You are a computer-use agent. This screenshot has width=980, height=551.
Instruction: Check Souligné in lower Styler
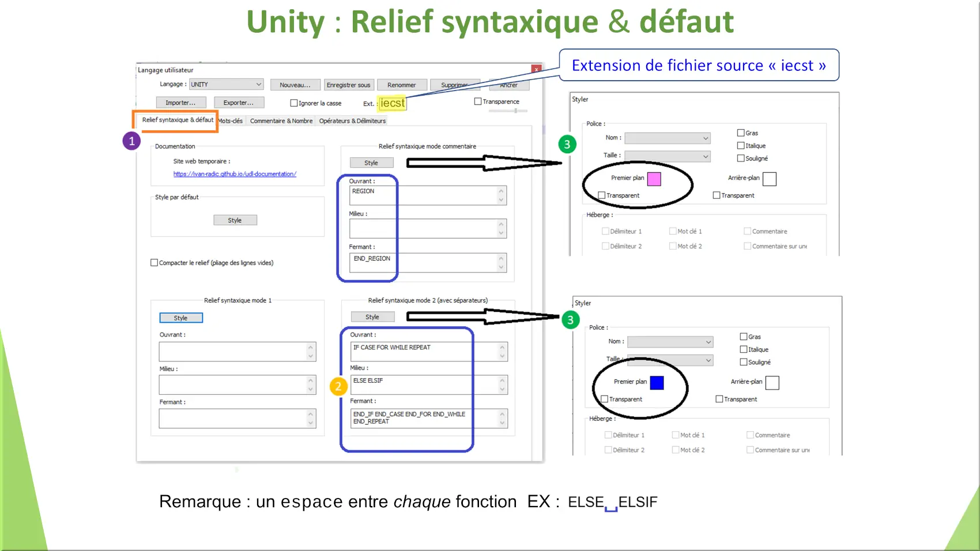[x=744, y=362]
